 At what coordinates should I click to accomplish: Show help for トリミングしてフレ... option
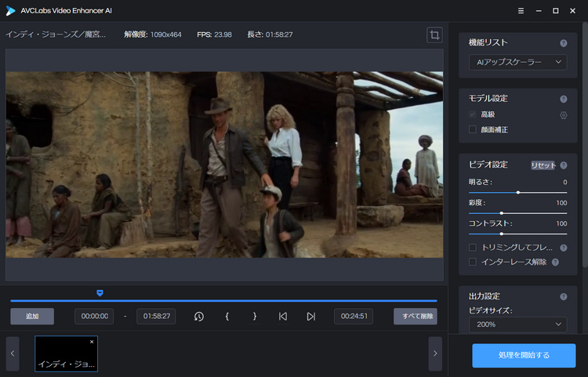[x=563, y=248]
